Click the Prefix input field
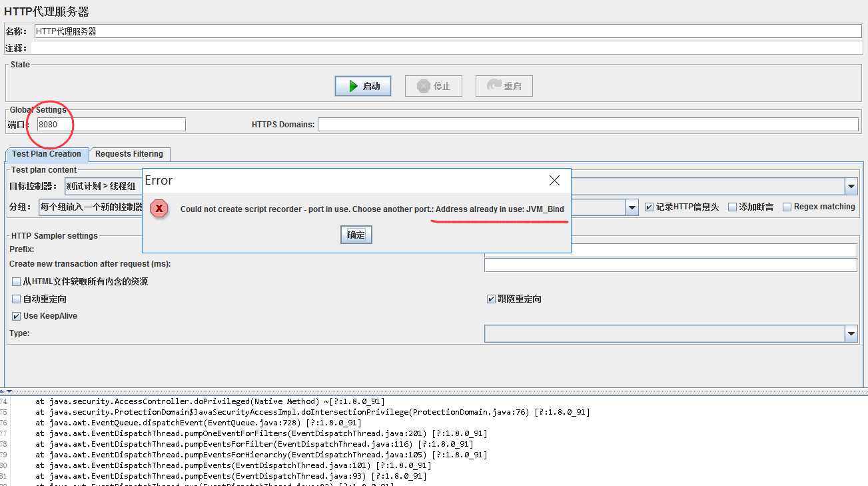The width and height of the screenshot is (868, 486). pyautogui.click(x=671, y=250)
